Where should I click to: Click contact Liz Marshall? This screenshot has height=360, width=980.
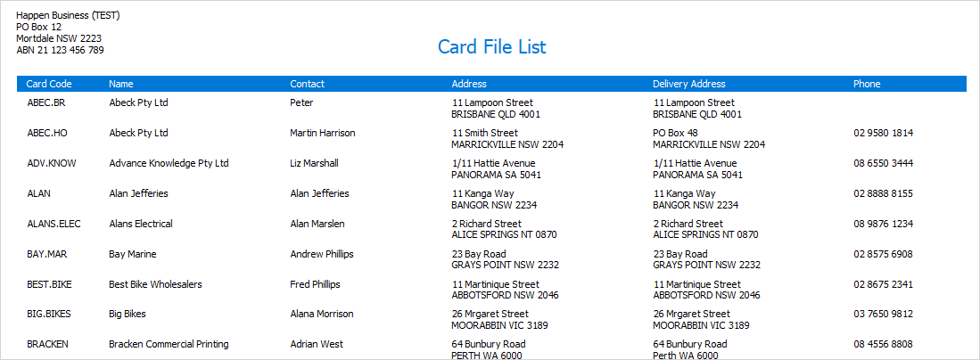tap(315, 163)
